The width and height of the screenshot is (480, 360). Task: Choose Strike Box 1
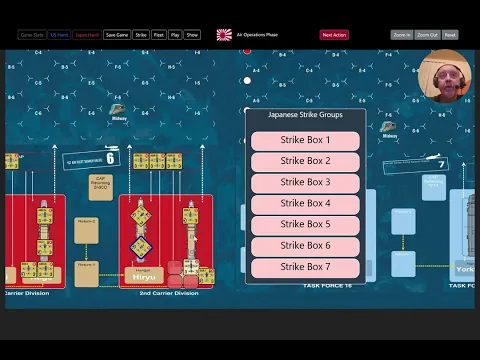pos(305,140)
